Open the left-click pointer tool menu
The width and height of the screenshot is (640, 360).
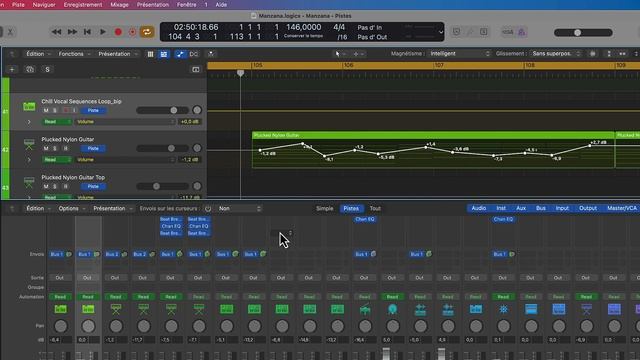[340, 54]
